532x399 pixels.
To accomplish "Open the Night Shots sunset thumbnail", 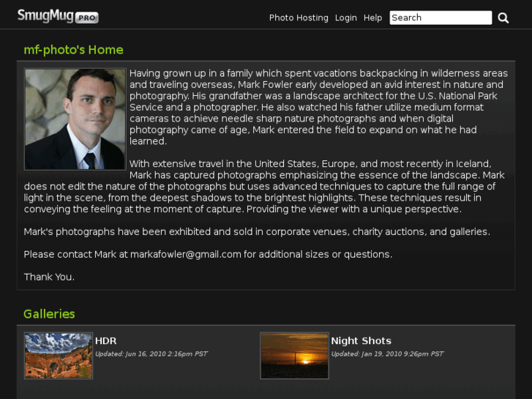I will (x=294, y=356).
